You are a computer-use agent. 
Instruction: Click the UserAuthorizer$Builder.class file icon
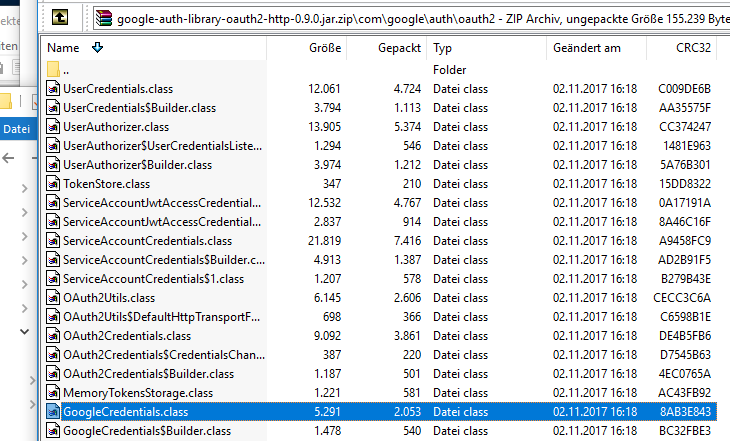click(53, 165)
